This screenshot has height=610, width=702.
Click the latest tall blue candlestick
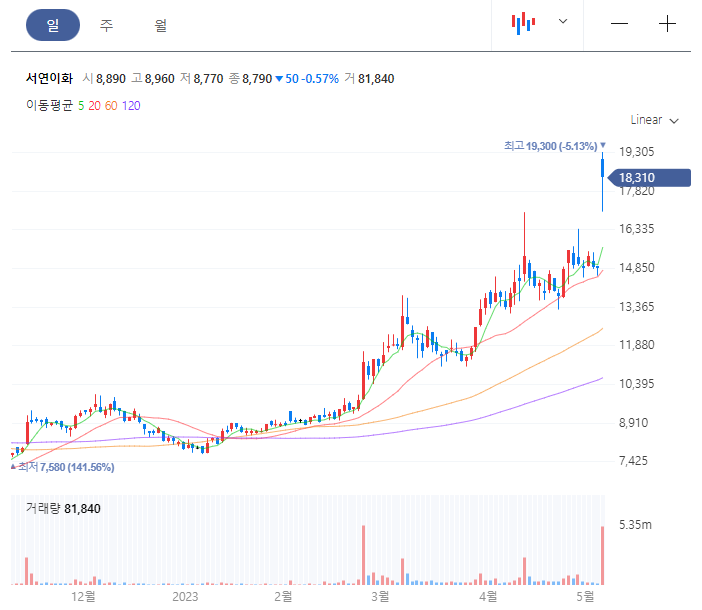603,182
